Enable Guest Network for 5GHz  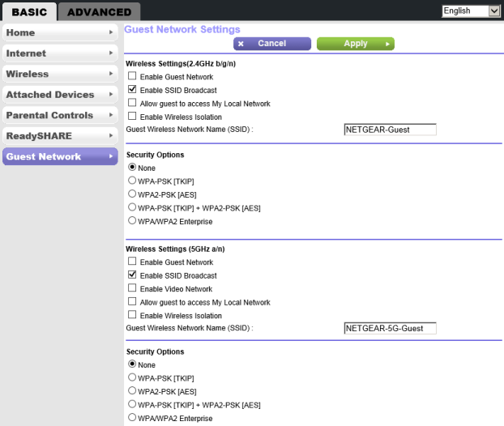[132, 262]
